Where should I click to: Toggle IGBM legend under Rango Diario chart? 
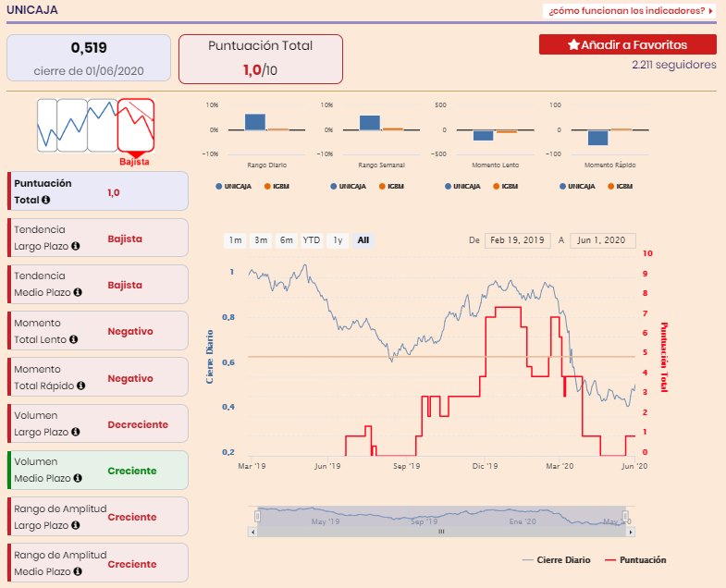[x=277, y=186]
